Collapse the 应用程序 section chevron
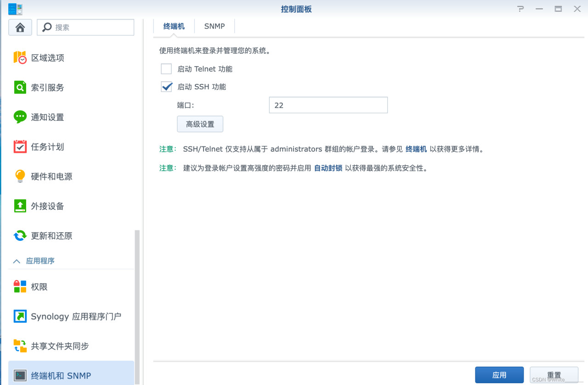This screenshot has height=385, width=588. [17, 261]
